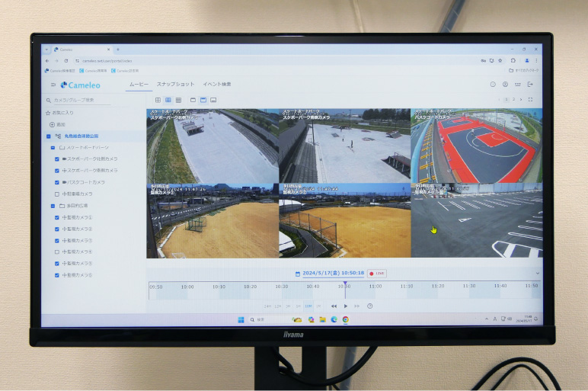
Task: Enable the 駐車場カメラ checkbox
Action: pos(57,194)
